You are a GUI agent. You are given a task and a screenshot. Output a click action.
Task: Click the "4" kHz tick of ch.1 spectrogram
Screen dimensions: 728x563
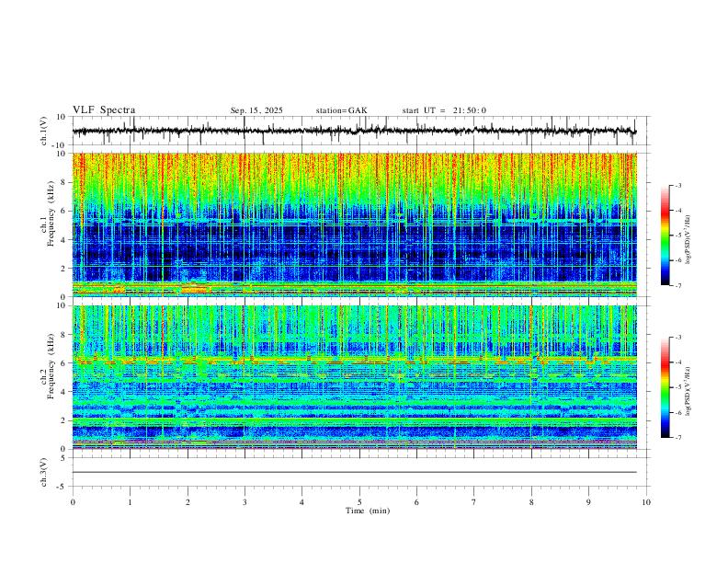pos(64,240)
